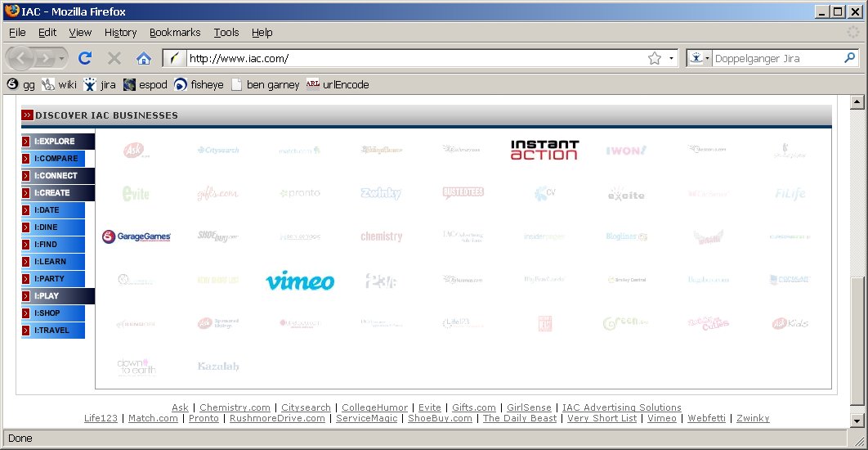
Task: Click the Vimeo logo
Action: pos(299,281)
